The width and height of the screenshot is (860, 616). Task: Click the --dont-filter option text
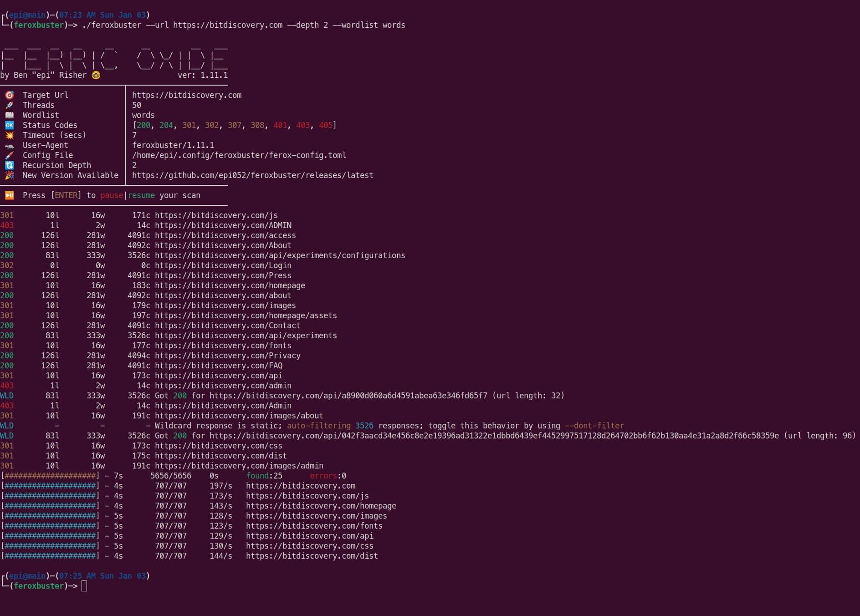point(594,426)
